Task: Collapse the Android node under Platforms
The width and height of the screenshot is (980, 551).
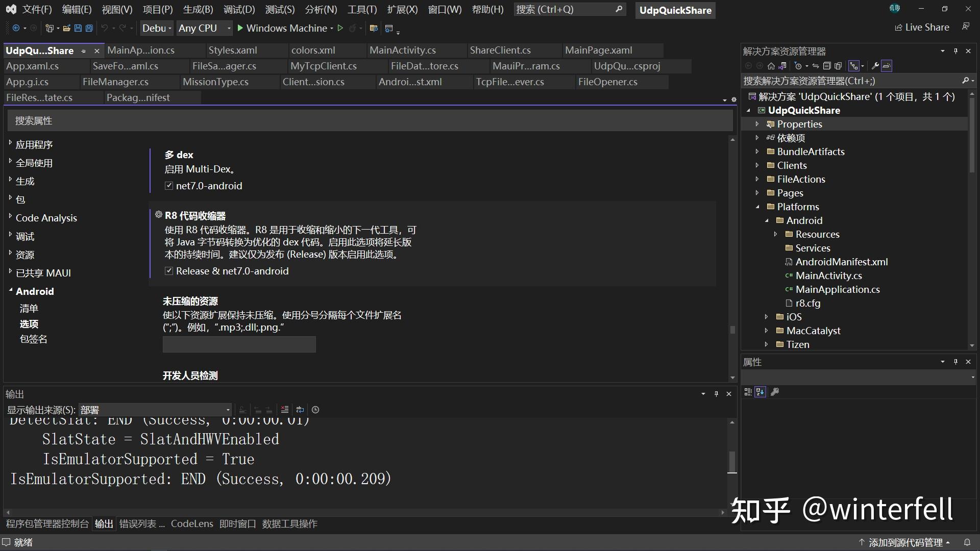Action: click(767, 220)
